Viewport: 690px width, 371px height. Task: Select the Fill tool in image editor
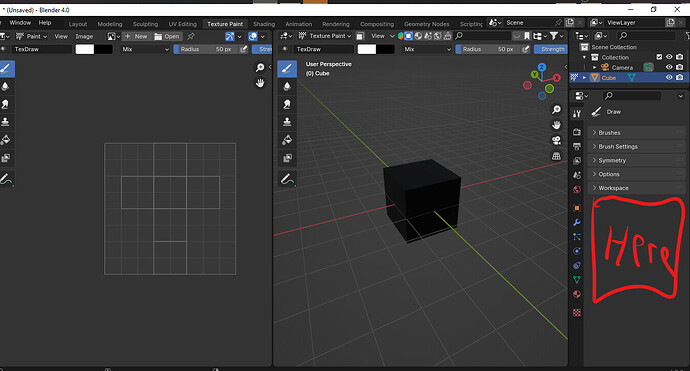pos(6,140)
